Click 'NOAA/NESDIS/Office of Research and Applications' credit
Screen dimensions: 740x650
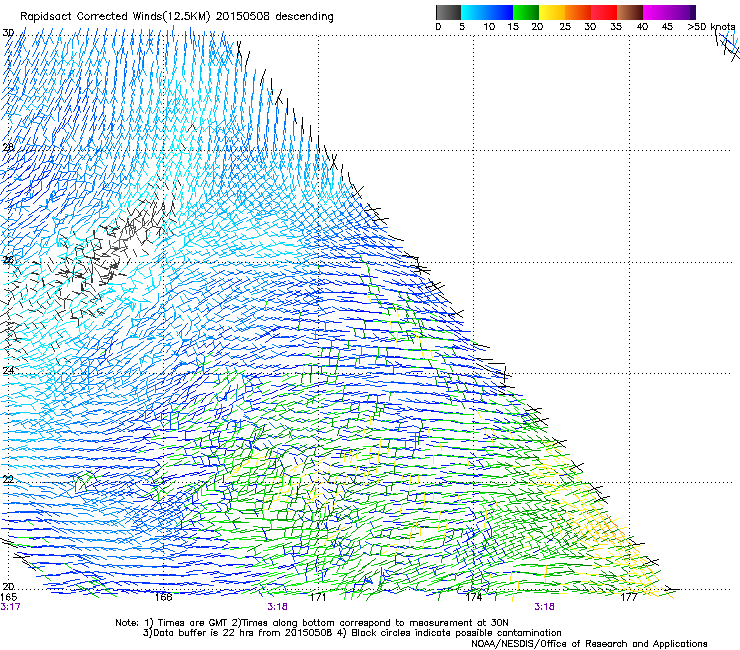[589, 644]
